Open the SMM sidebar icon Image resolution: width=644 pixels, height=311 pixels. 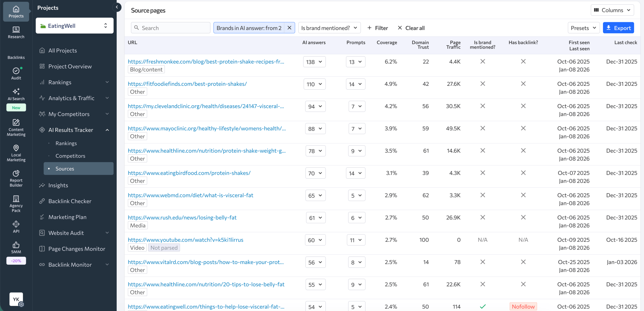pos(16,247)
